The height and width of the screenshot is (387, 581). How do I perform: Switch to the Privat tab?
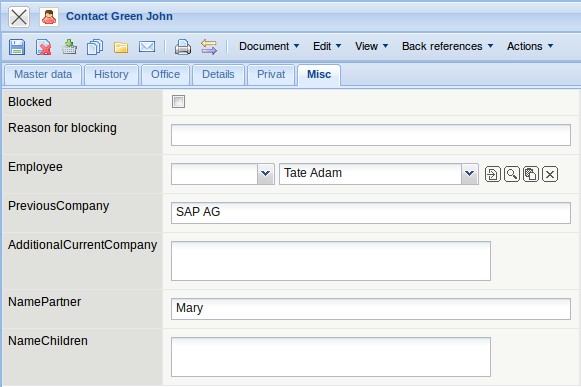coord(271,75)
